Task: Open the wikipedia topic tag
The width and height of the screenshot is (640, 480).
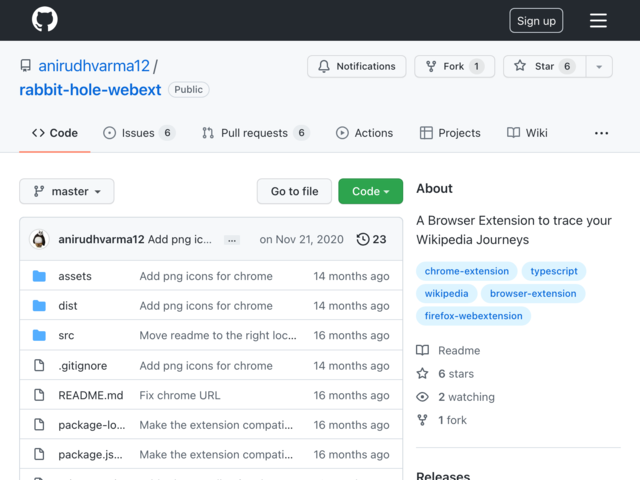Action: point(446,293)
